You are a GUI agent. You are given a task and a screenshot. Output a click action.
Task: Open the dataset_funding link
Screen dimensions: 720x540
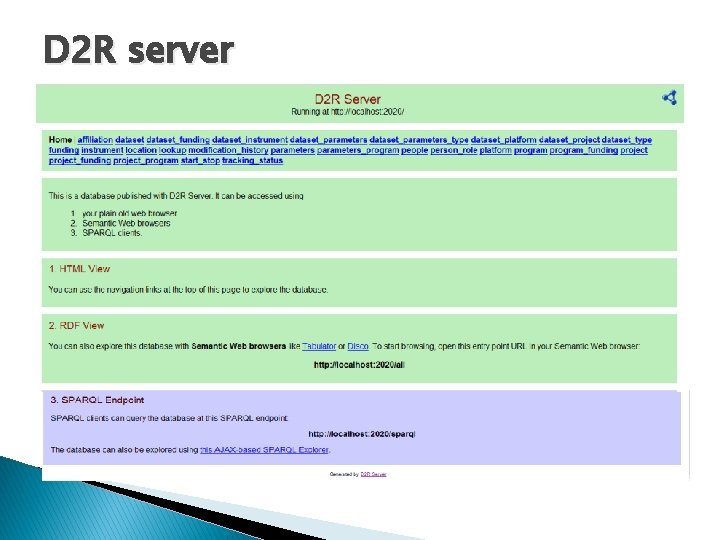click(x=178, y=140)
